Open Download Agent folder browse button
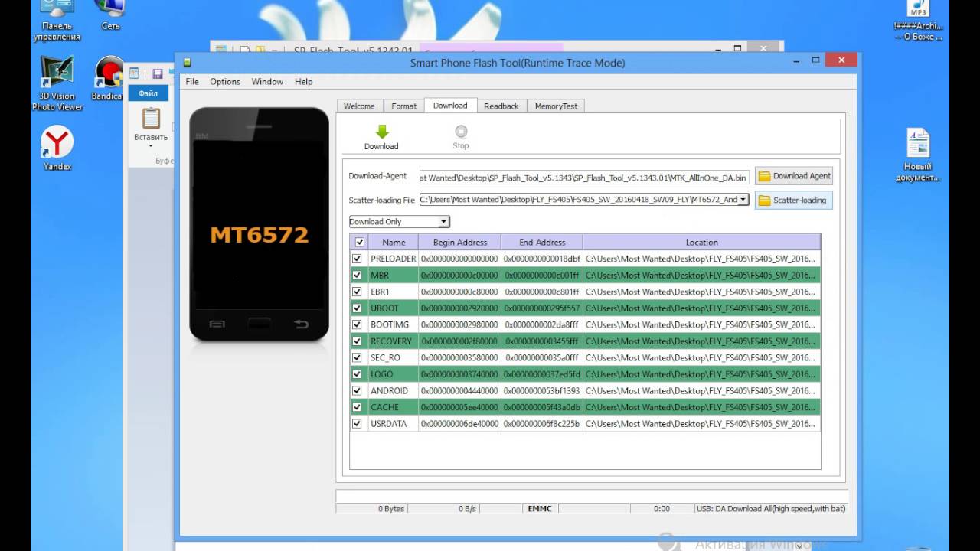Viewport: 980px width, 551px height. pyautogui.click(x=794, y=176)
